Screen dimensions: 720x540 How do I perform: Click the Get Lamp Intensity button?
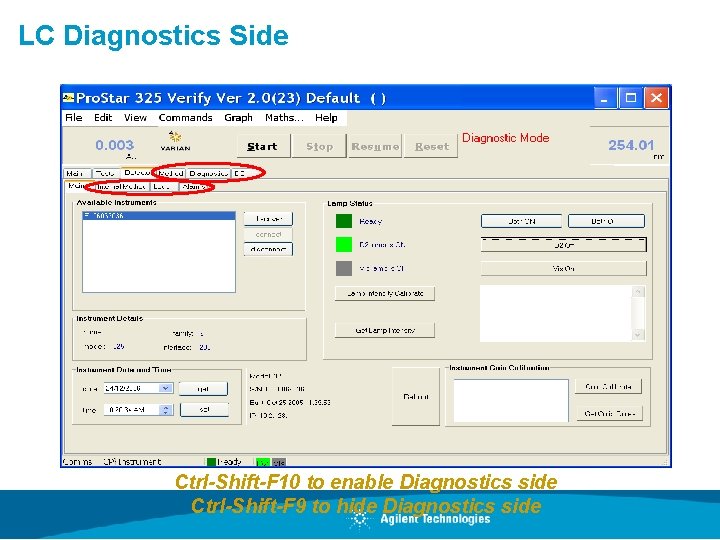pyautogui.click(x=385, y=330)
